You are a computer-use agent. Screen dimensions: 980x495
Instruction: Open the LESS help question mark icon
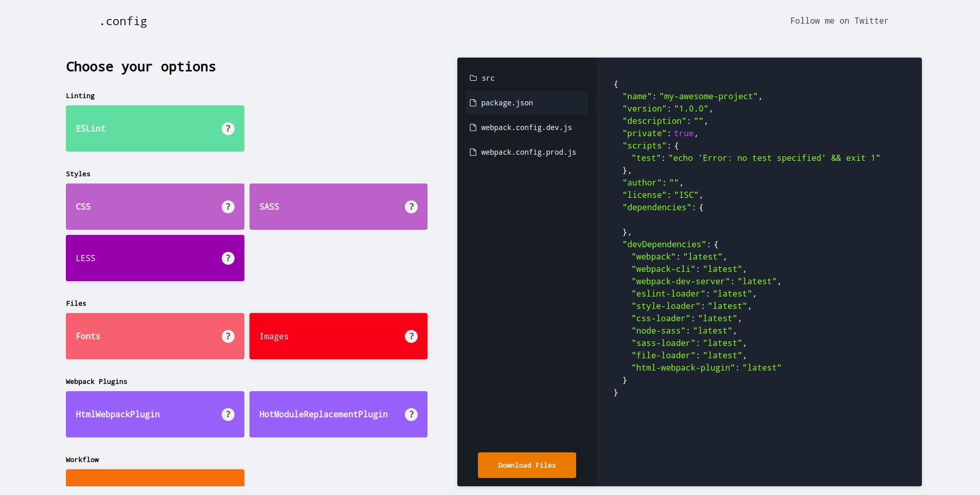click(228, 258)
